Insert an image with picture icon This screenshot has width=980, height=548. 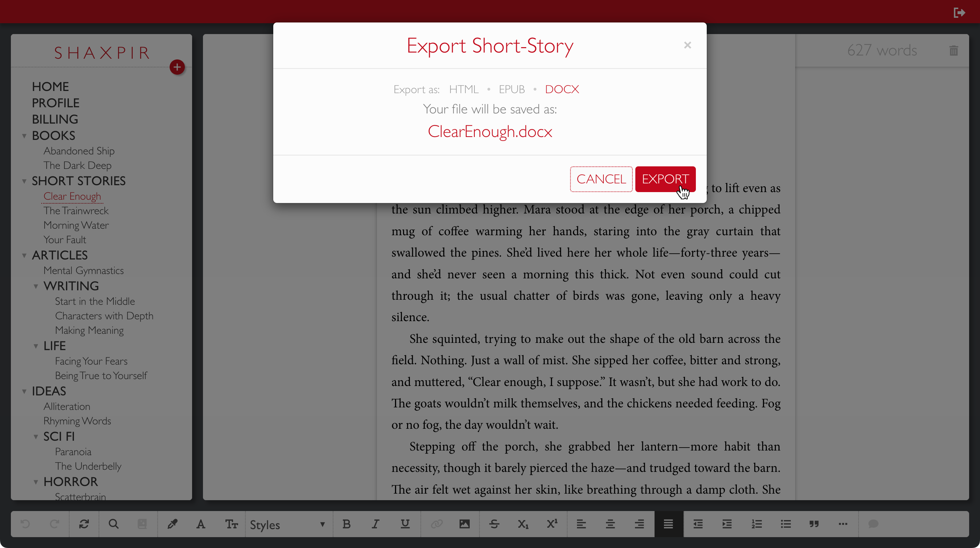[x=465, y=524]
